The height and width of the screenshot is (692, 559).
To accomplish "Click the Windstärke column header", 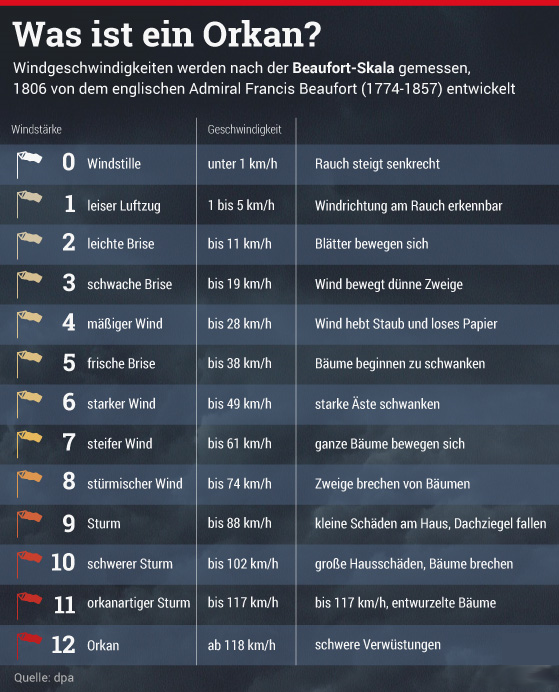I will pos(36,129).
